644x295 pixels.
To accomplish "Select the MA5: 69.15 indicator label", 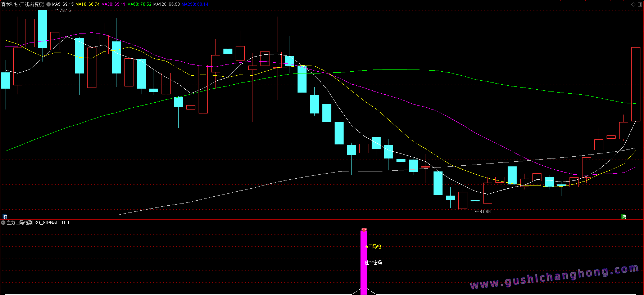I will coord(63,4).
